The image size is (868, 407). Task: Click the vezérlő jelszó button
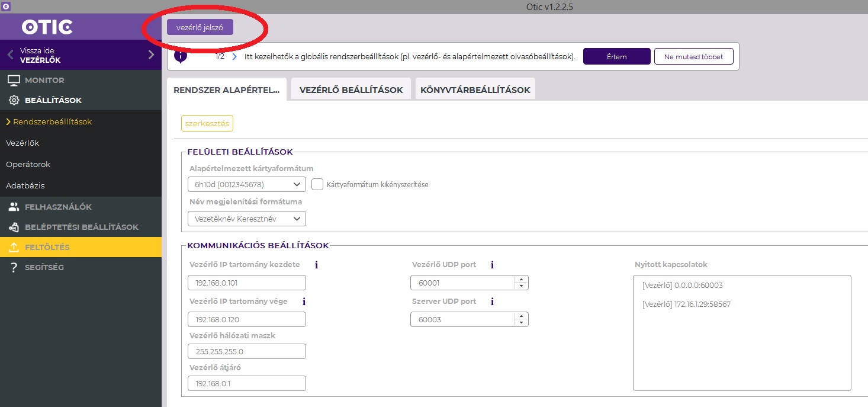200,27
